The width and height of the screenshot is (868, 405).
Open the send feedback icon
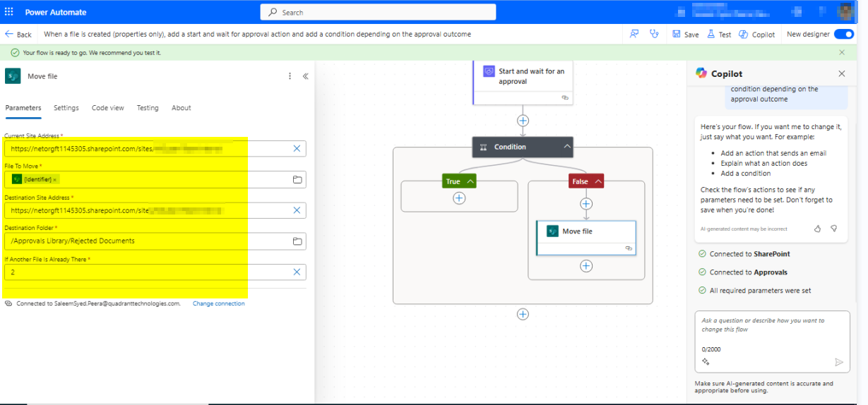[634, 34]
